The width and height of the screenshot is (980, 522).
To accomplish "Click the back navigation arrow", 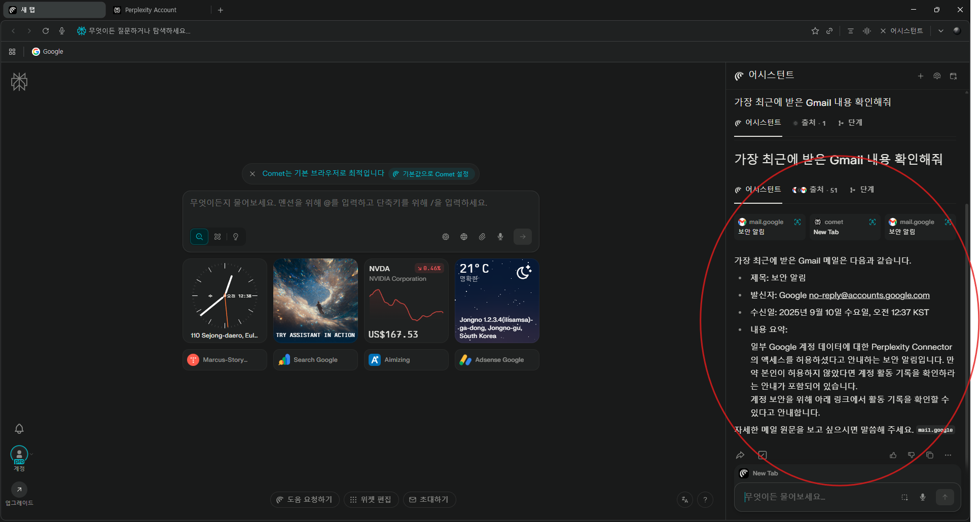I will click(14, 31).
